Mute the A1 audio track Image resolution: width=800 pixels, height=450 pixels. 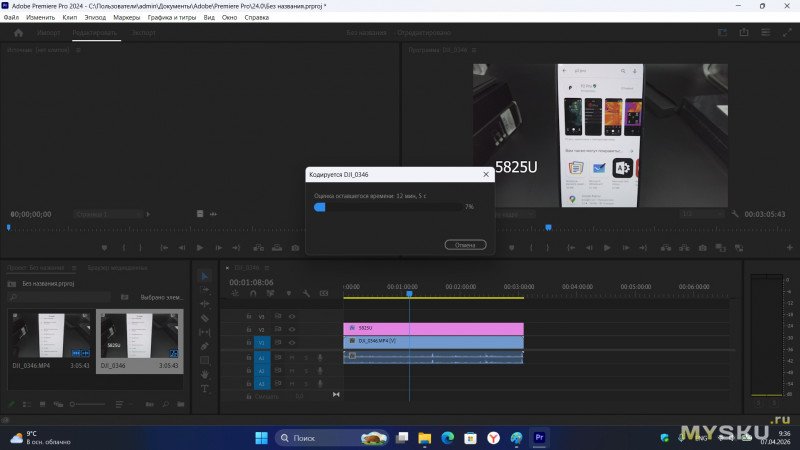coord(293,357)
